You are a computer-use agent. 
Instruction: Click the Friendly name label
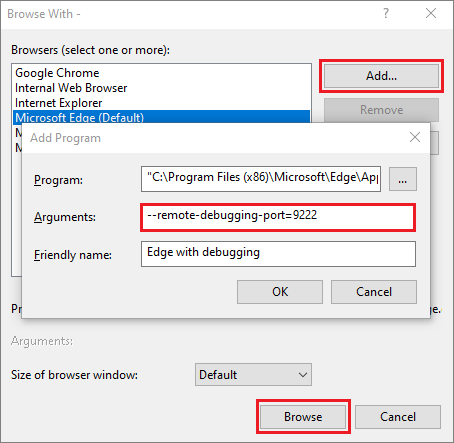(x=73, y=255)
